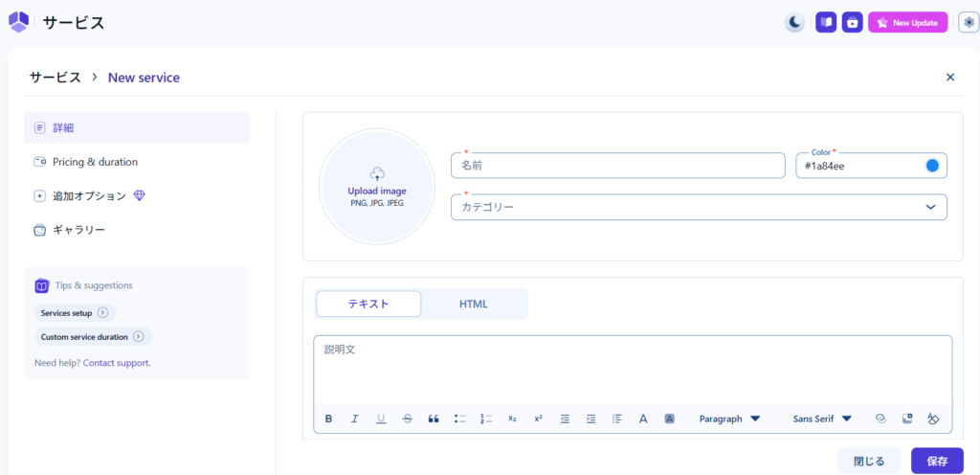Viewport: 980px width, 475px height.
Task: Expand the カテゴリー dropdown
Action: pyautogui.click(x=930, y=207)
